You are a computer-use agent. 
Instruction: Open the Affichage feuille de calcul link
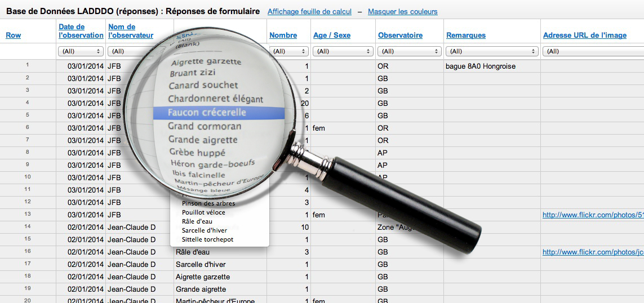point(309,12)
